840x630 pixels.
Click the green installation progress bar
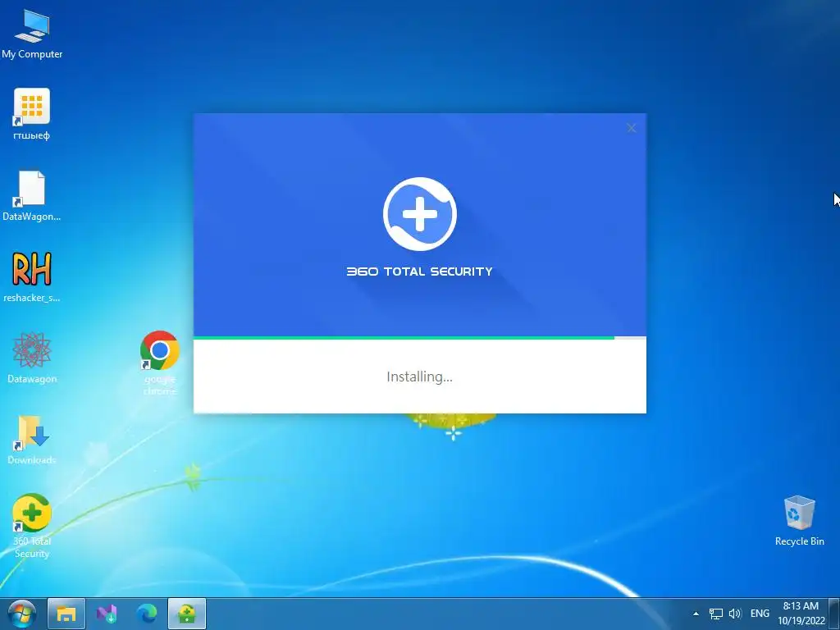point(404,338)
